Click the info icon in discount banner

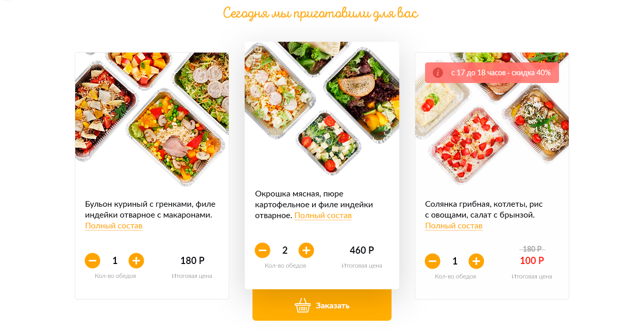(x=438, y=73)
